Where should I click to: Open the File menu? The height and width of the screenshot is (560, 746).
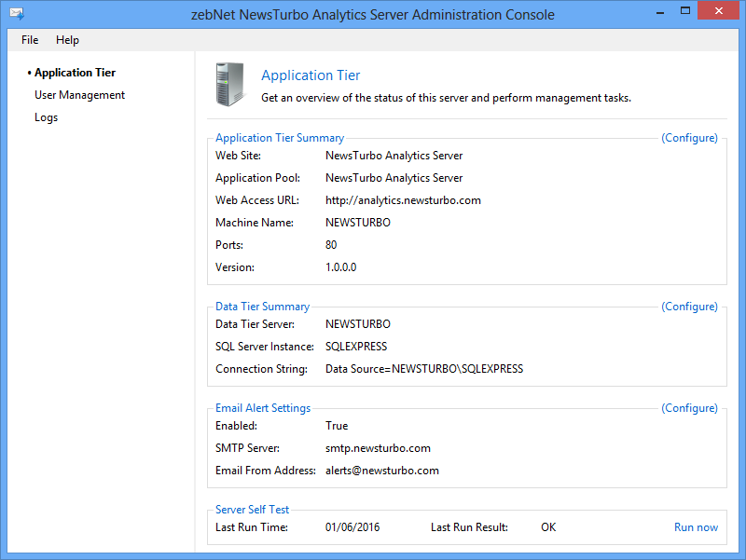(30, 40)
